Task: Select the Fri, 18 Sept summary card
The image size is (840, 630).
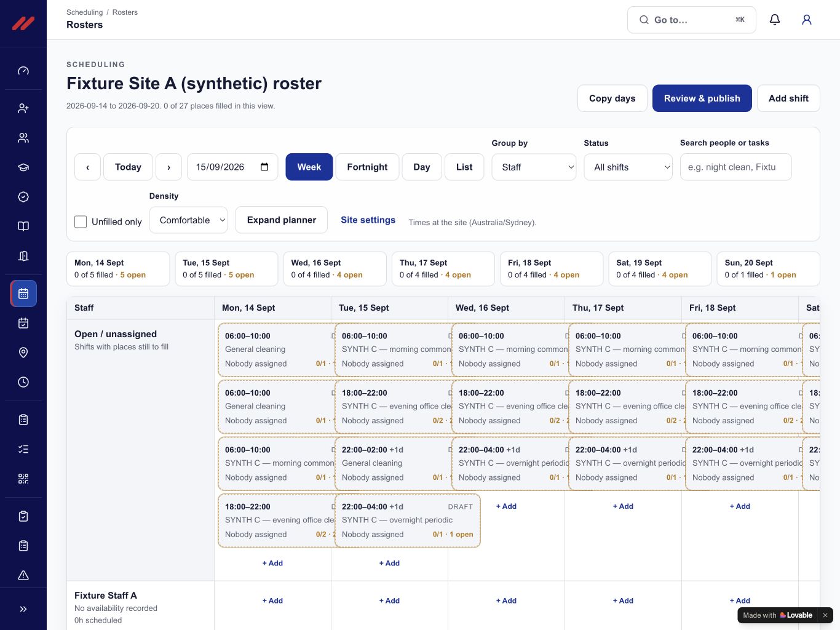Action: [x=552, y=269]
